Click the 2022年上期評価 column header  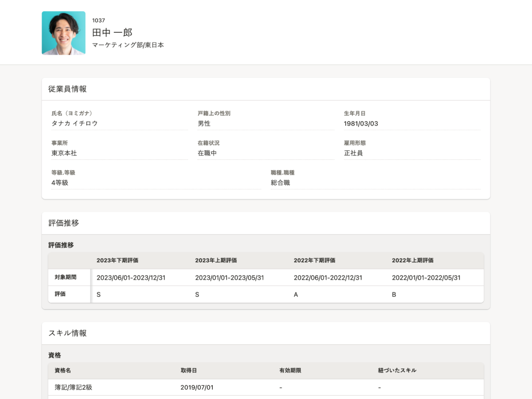pyautogui.click(x=413, y=260)
